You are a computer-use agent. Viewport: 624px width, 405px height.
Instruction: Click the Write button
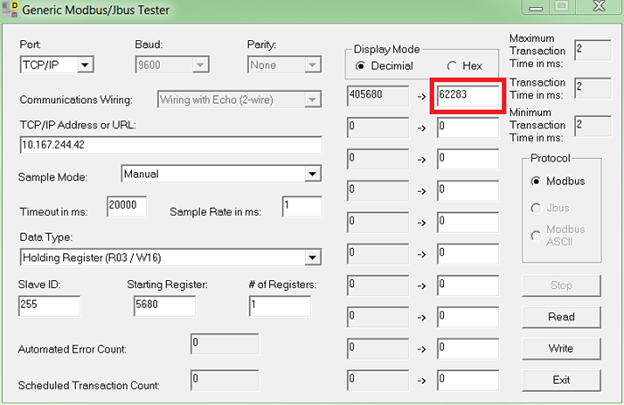click(561, 349)
